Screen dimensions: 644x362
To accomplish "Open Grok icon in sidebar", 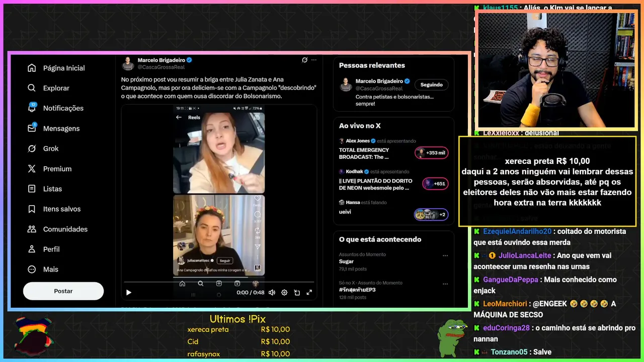I will pyautogui.click(x=32, y=148).
